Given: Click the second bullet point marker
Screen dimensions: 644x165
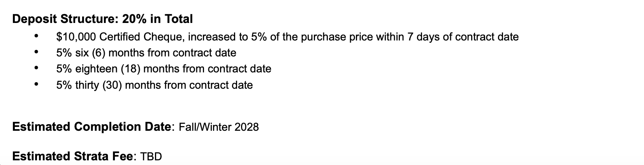Looking at the screenshot, I should pos(36,52).
